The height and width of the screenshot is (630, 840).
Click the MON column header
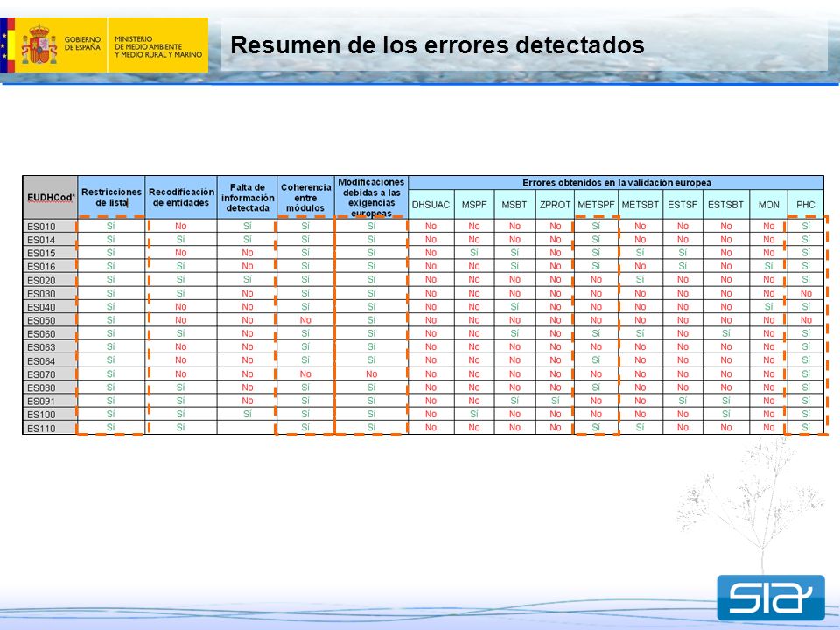click(769, 204)
